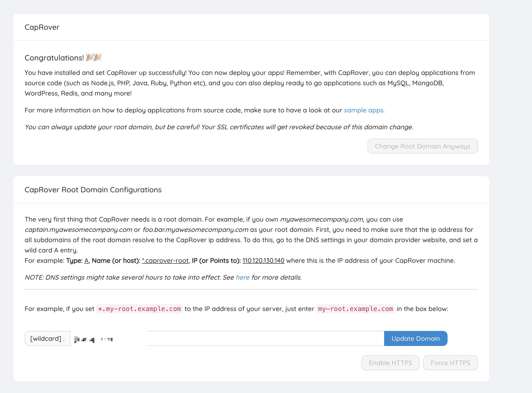Viewport: 532px width, 393px height.
Task: Click the underlined *.caprover-root host name
Action: click(165, 260)
